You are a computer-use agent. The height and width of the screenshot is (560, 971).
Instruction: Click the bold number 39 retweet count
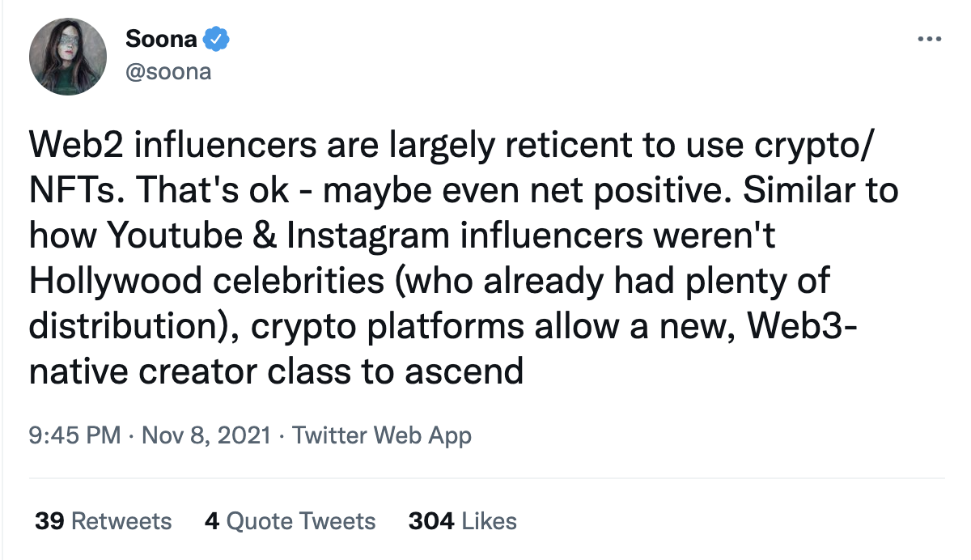(x=50, y=520)
